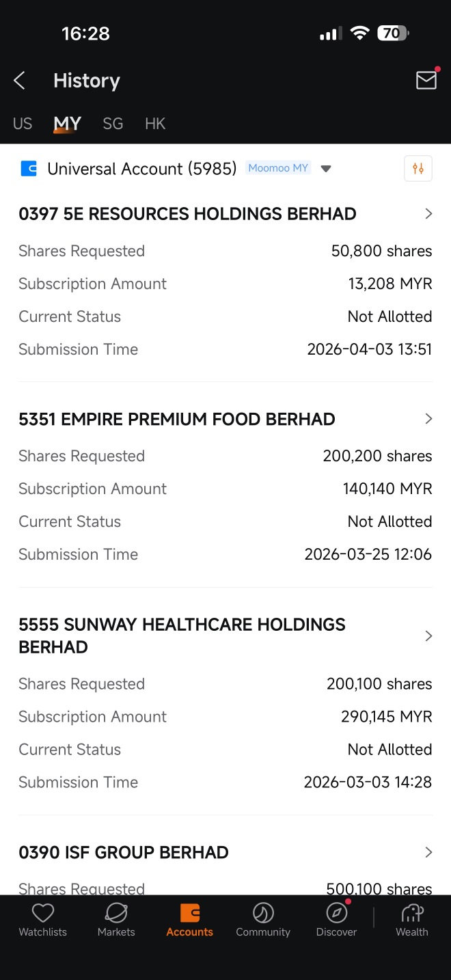Tap the back arrow beside History
This screenshot has width=451, height=980.
tap(19, 81)
